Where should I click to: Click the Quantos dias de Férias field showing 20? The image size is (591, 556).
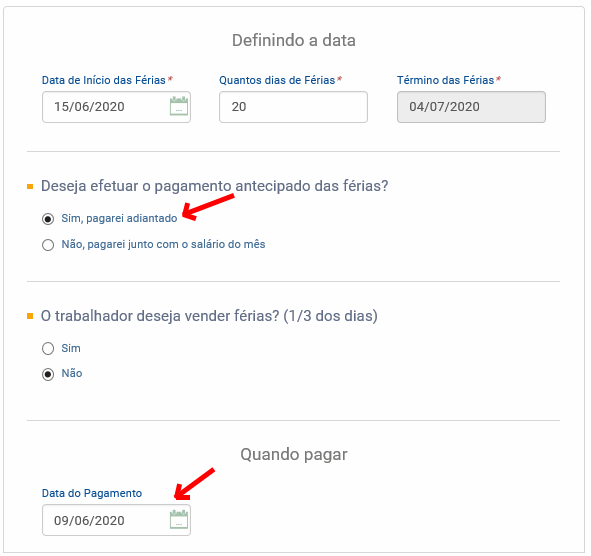point(293,107)
